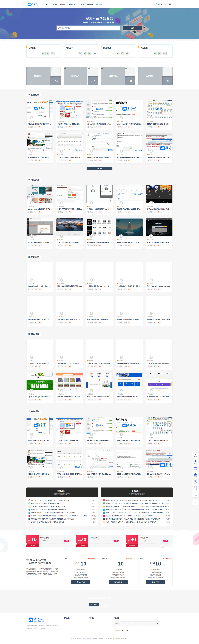Click the hero keyword search input

pyautogui.click(x=88, y=28)
